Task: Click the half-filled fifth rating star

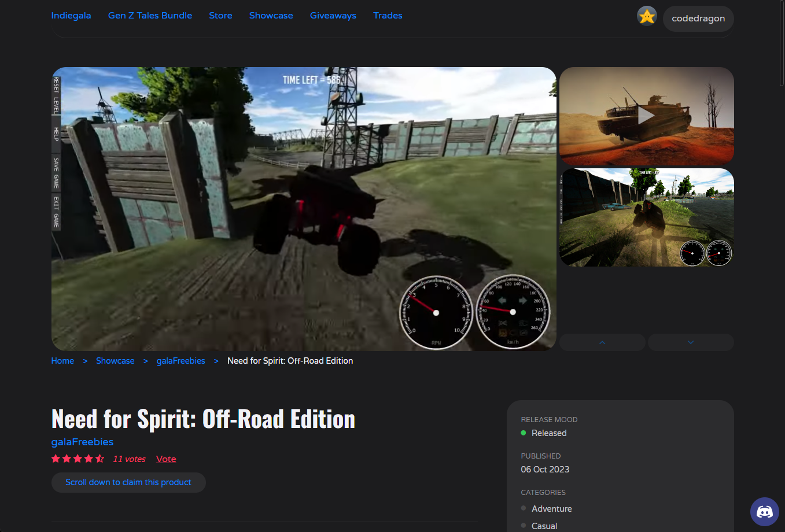Action: click(100, 459)
